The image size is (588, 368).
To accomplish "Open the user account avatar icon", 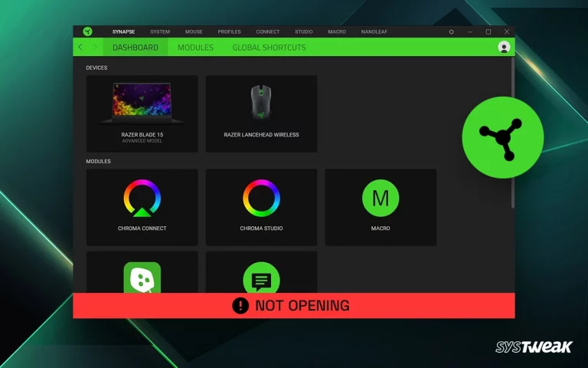I will click(504, 47).
